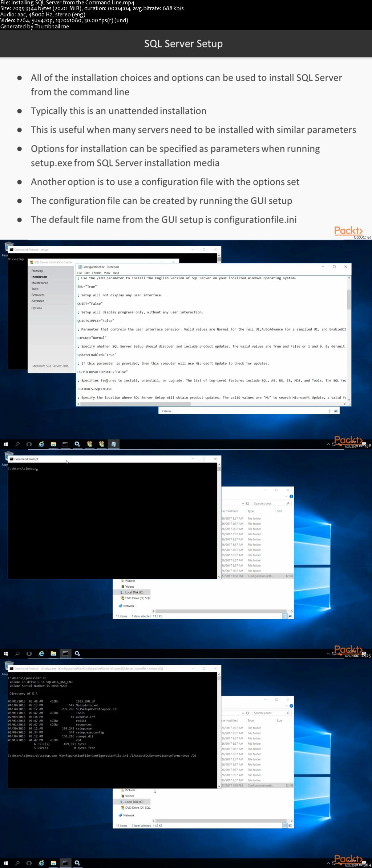Open the Format menu in Notepad
This screenshot has width=372, height=868.
coord(97,273)
